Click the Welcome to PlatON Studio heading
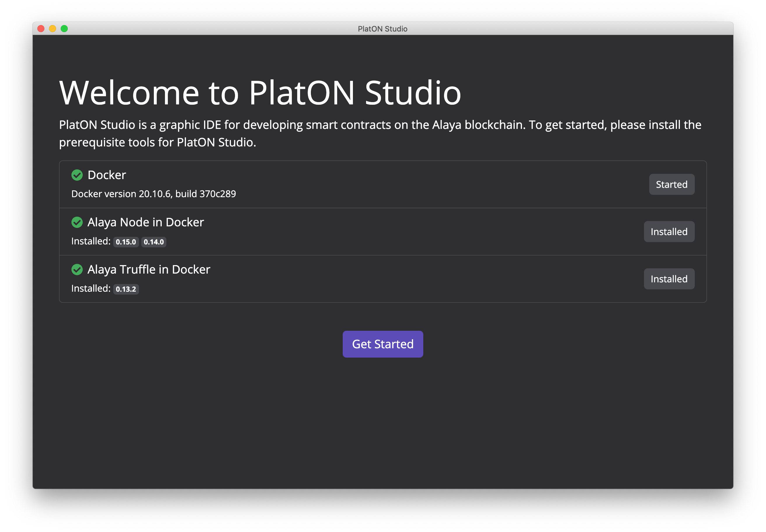Image resolution: width=766 pixels, height=532 pixels. 260,93
